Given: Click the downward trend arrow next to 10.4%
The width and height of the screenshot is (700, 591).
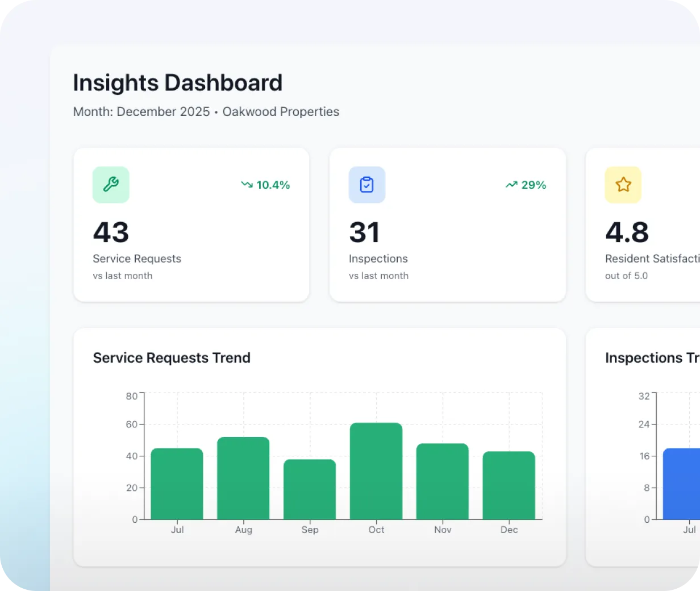Looking at the screenshot, I should pos(247,185).
